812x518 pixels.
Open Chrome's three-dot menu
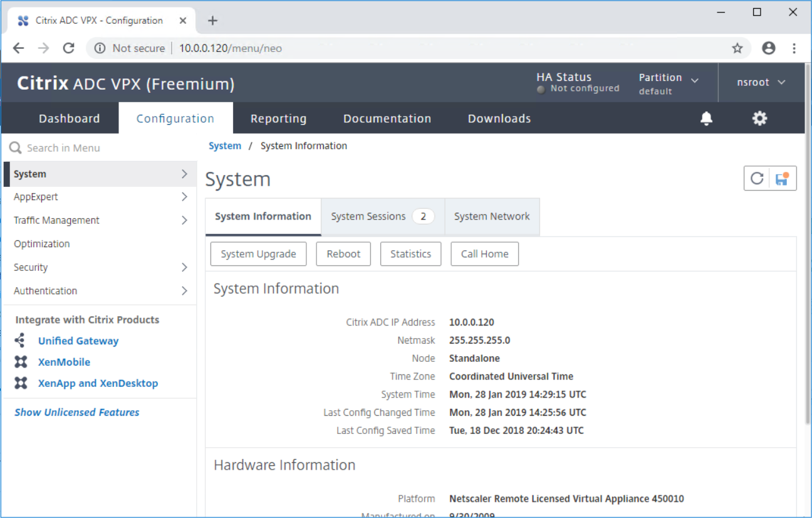click(794, 48)
